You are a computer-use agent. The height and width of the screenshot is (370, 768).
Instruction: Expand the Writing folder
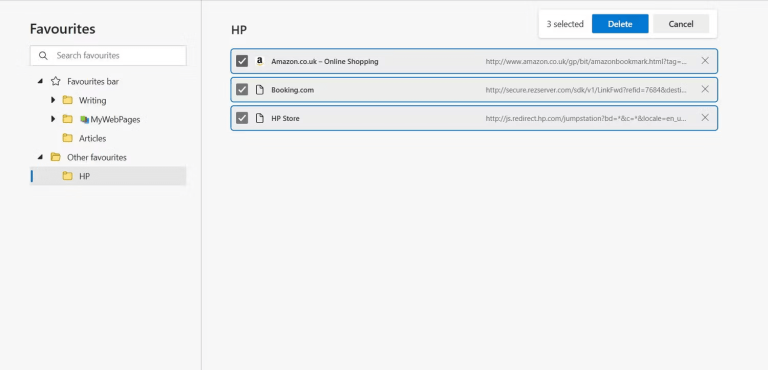(x=53, y=100)
